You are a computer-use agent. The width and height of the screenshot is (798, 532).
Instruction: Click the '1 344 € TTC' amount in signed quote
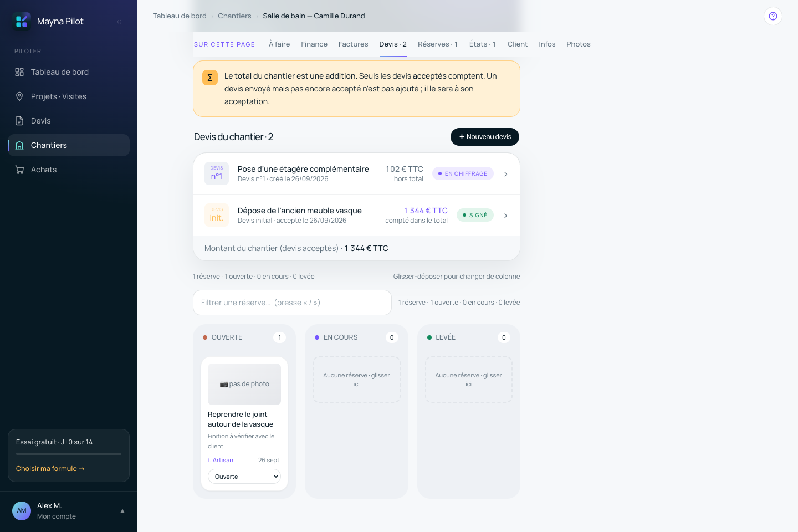426,211
